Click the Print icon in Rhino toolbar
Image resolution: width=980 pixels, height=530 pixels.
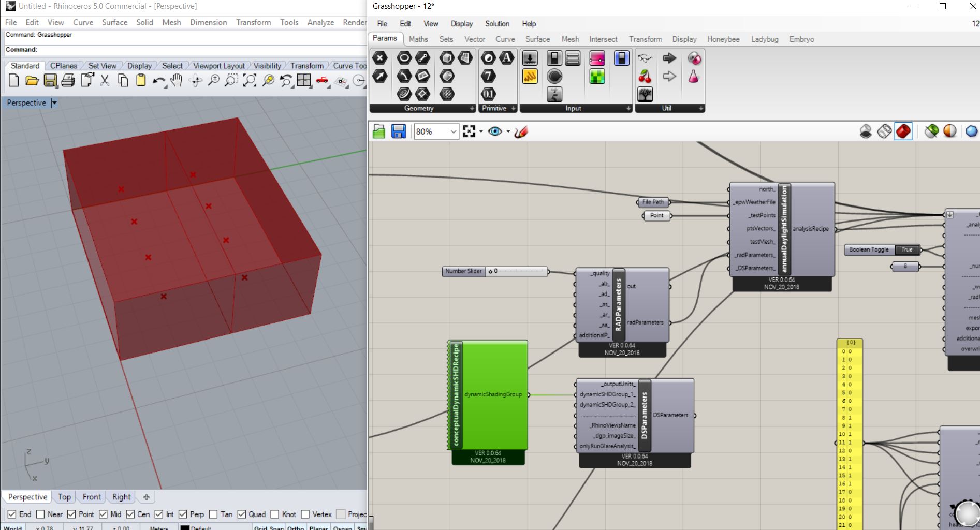point(68,80)
